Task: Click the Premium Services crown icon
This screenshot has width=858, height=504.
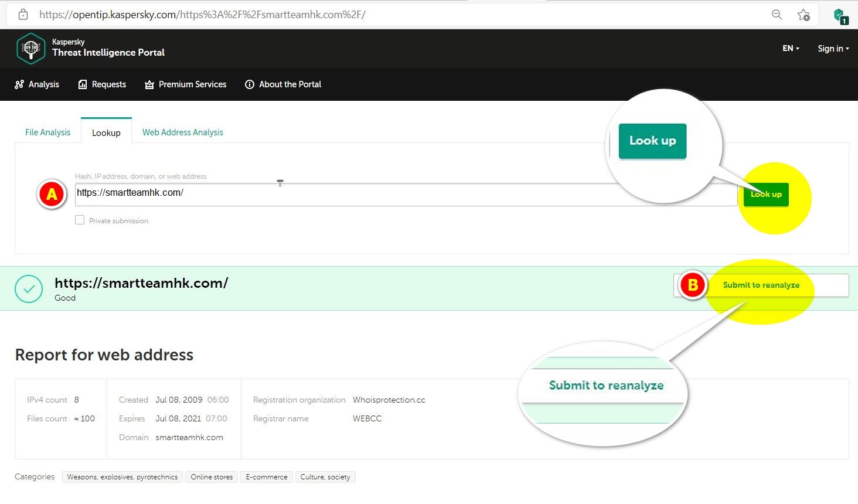Action: pos(149,84)
